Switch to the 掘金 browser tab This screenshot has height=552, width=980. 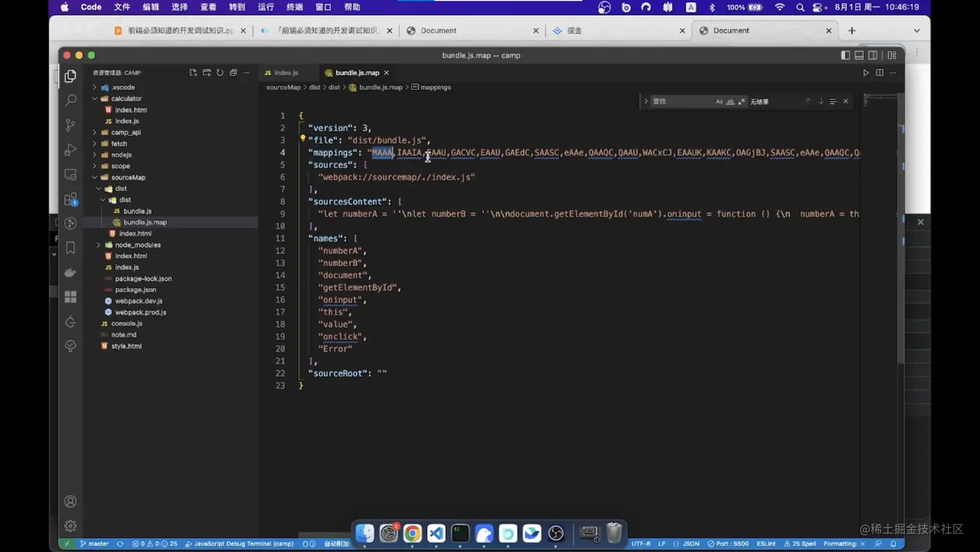click(619, 30)
